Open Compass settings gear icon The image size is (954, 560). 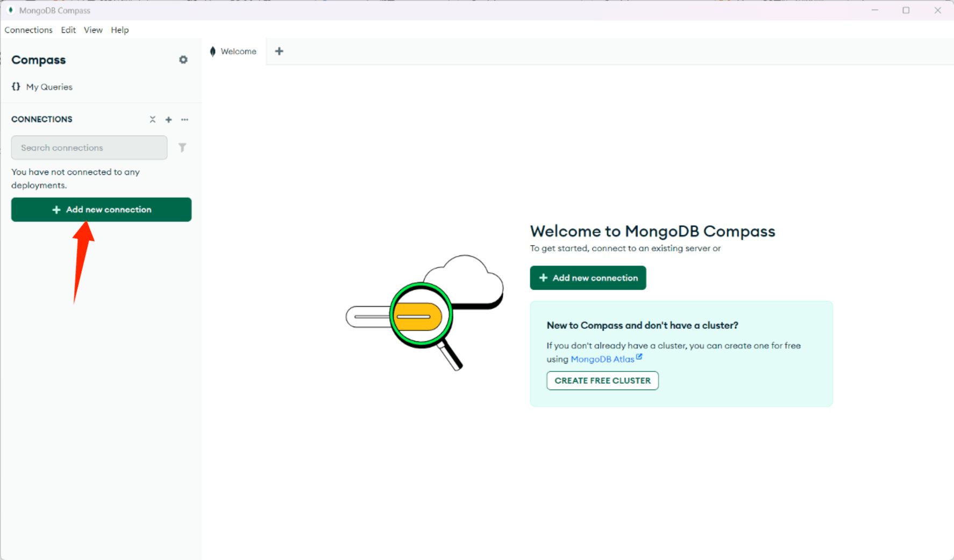coord(183,60)
